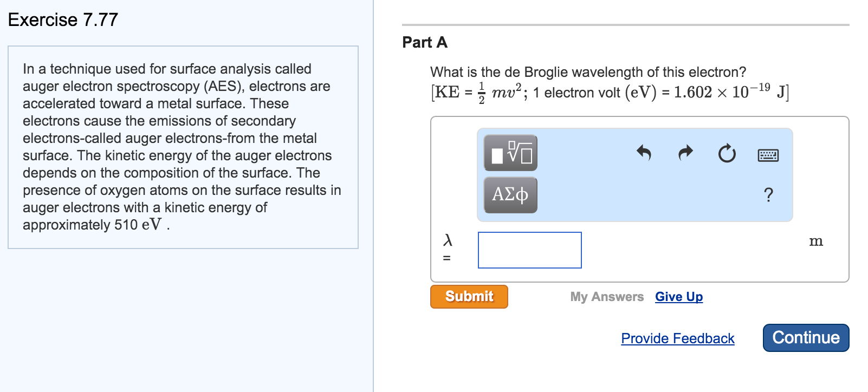The height and width of the screenshot is (392, 868).
Task: Click the λ = label
Action: [x=446, y=249]
